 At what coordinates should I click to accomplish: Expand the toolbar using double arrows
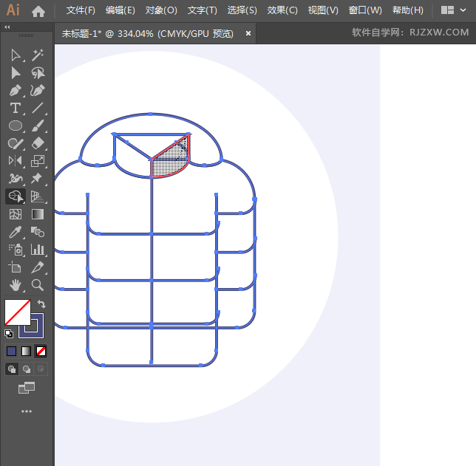click(x=7, y=27)
